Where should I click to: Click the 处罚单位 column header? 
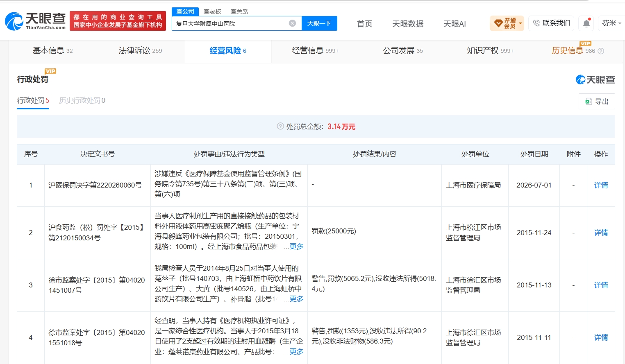pos(475,154)
